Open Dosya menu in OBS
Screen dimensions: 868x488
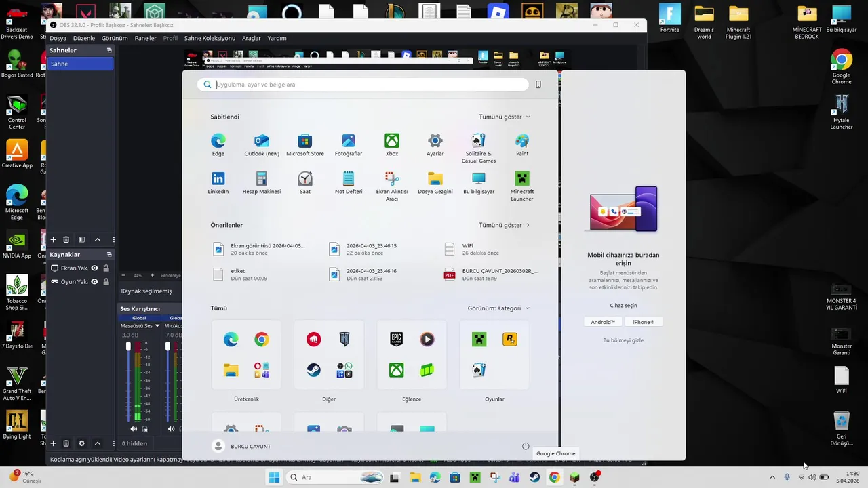click(58, 38)
